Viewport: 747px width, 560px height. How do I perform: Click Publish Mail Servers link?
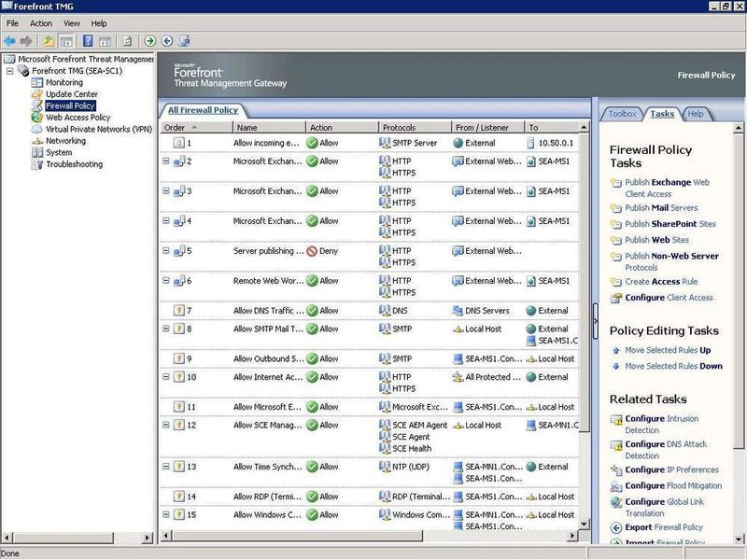point(661,208)
